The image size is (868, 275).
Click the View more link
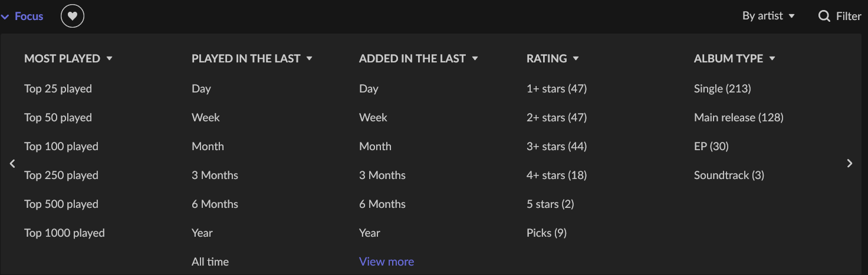pos(386,261)
